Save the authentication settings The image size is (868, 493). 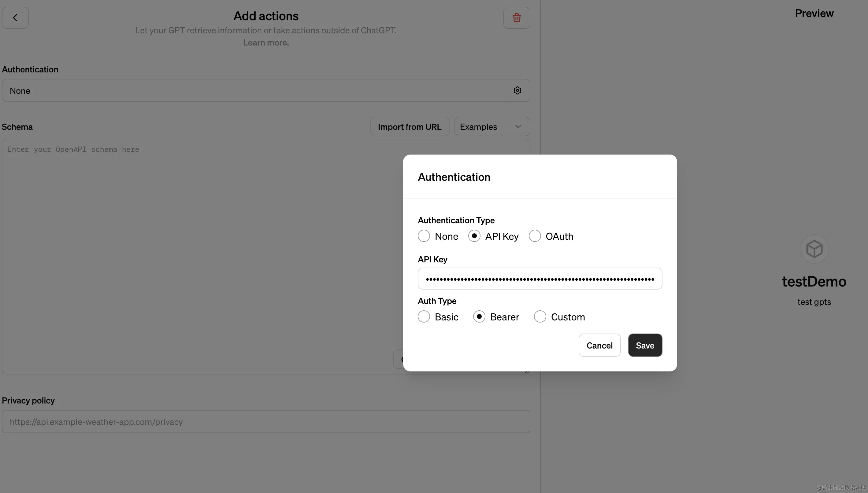pos(644,345)
